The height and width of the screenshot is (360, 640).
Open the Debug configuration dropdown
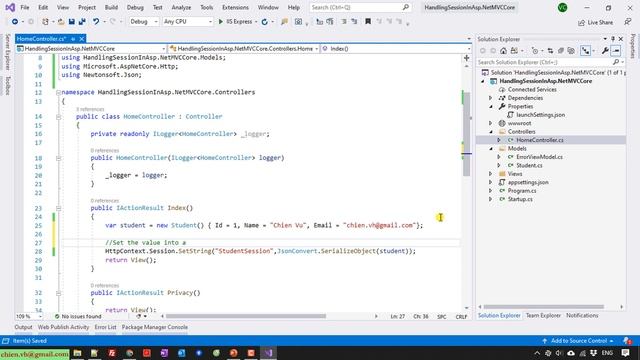coord(144,22)
